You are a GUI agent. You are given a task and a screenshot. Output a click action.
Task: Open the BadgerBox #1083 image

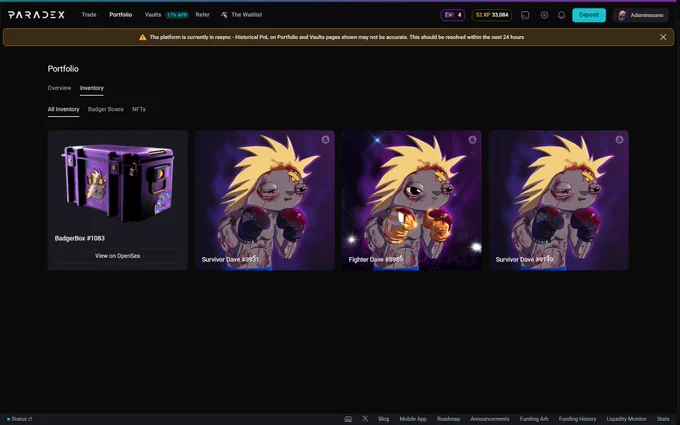(x=118, y=182)
